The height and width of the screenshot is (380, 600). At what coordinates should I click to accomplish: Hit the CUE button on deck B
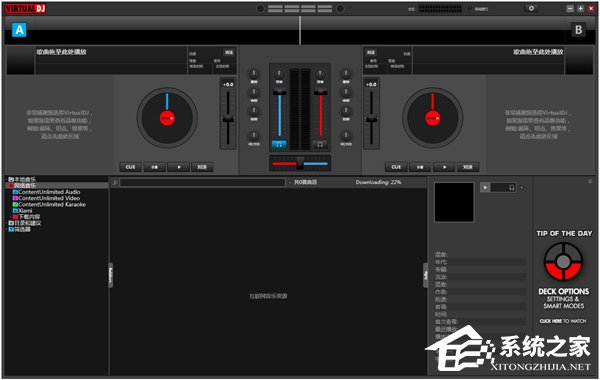[396, 167]
